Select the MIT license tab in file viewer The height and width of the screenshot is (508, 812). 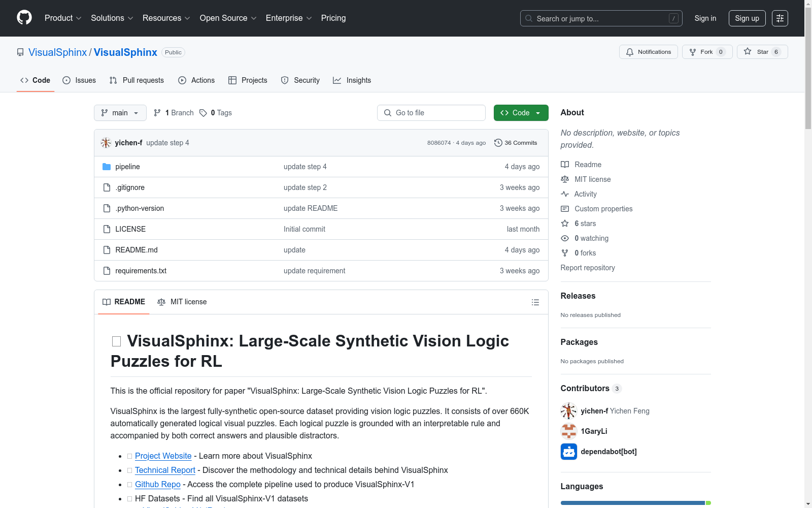point(182,302)
